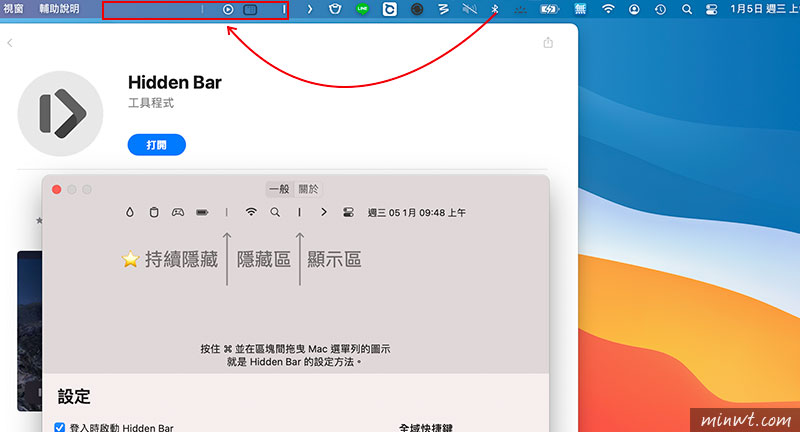Click the Hidden Bar chevron in menu bar
Image resolution: width=800 pixels, height=432 pixels.
[x=310, y=9]
